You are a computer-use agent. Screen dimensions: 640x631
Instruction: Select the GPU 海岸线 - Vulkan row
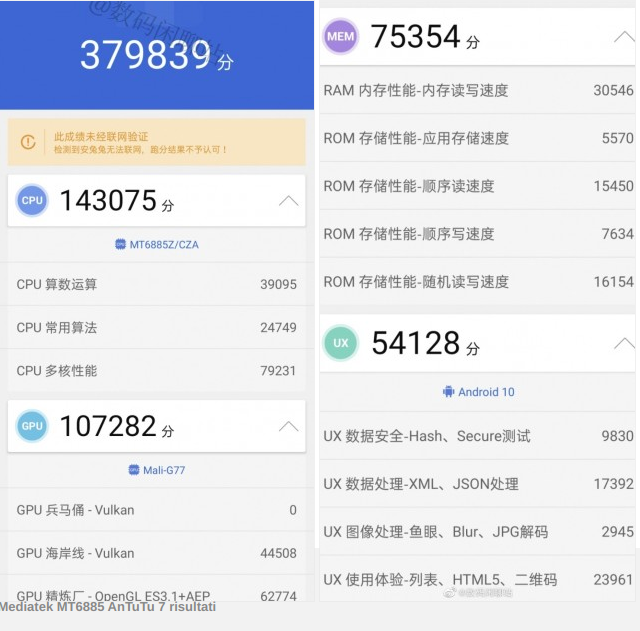click(157, 553)
